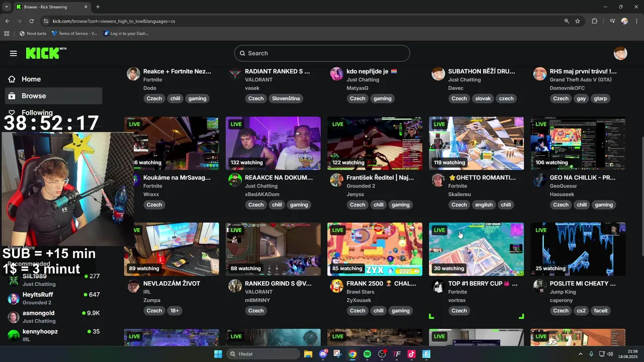Open FRANK 2500 Brawl Stars stream thumbnail
Screen dimensions: 644x362
375,249
